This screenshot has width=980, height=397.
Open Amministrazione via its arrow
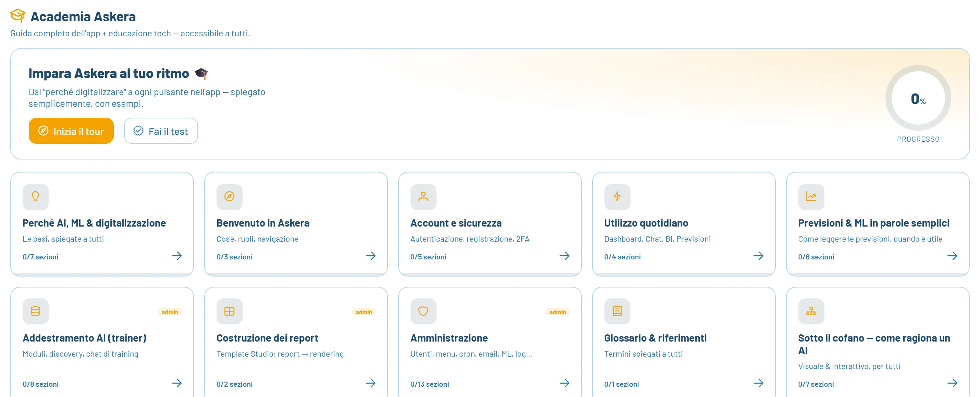point(565,383)
